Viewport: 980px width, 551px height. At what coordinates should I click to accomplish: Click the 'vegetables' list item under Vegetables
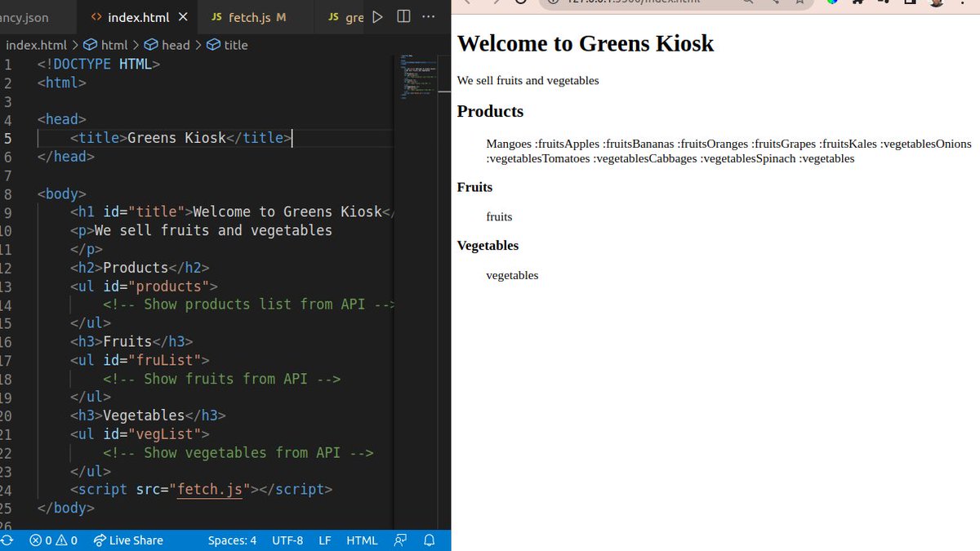tap(512, 275)
